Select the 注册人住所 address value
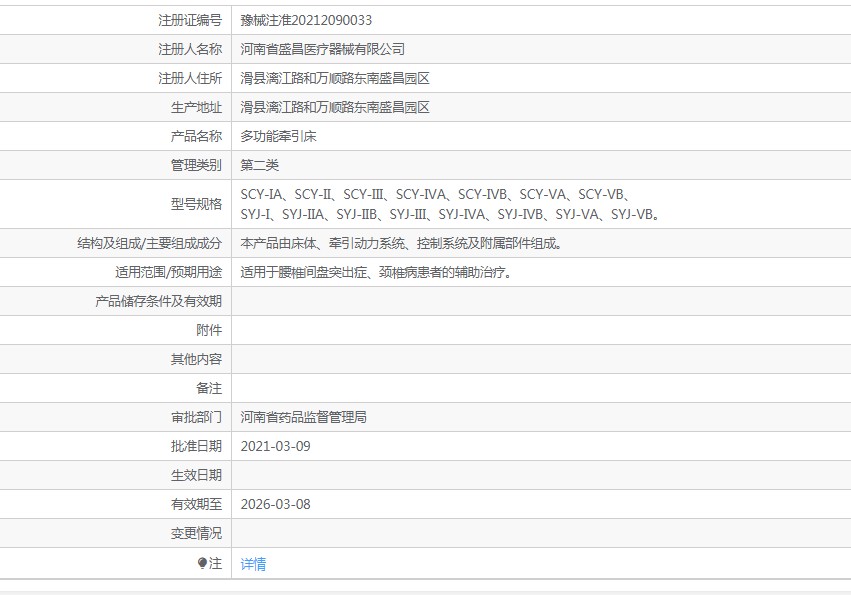The height and width of the screenshot is (595, 851). point(335,78)
